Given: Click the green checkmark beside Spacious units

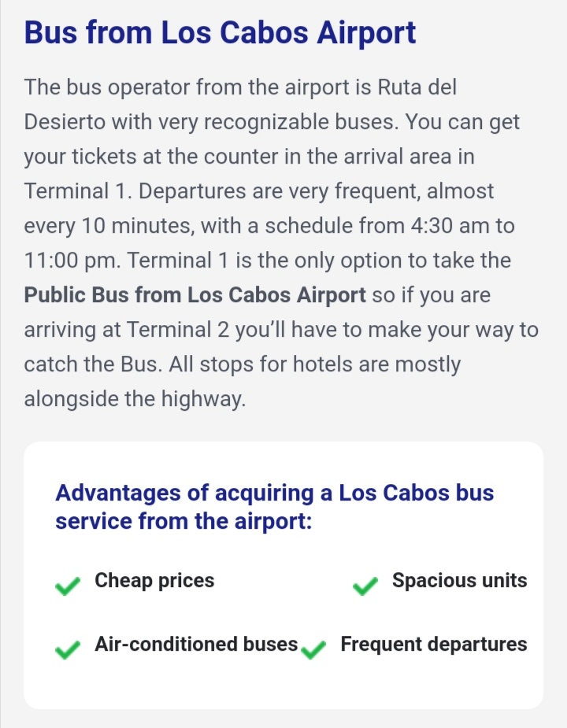Looking at the screenshot, I should (365, 586).
